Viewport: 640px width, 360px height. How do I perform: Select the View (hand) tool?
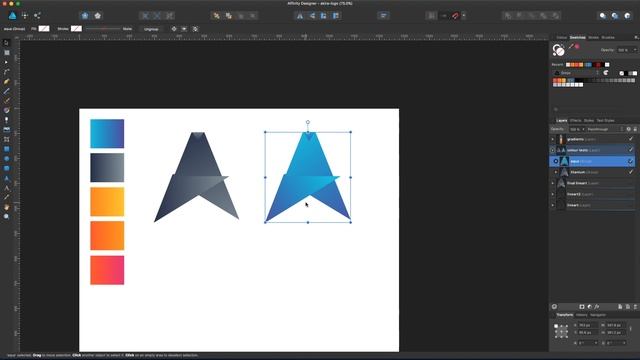click(x=7, y=207)
